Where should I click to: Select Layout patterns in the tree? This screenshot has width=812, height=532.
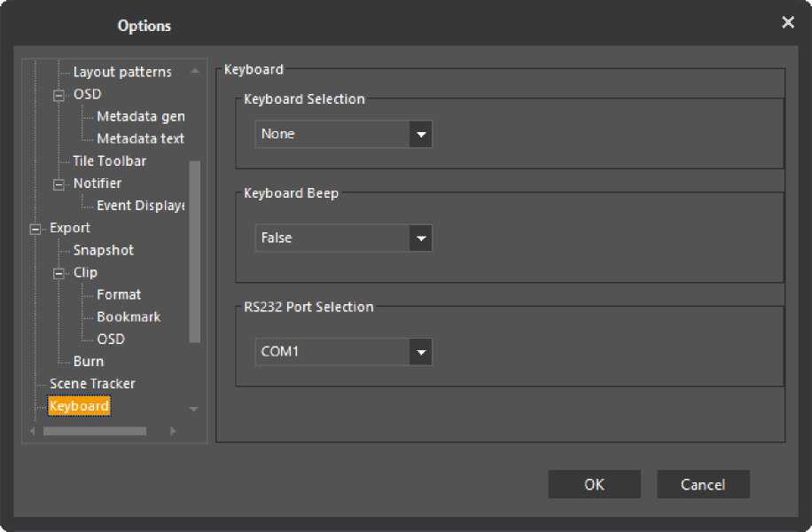click(121, 72)
